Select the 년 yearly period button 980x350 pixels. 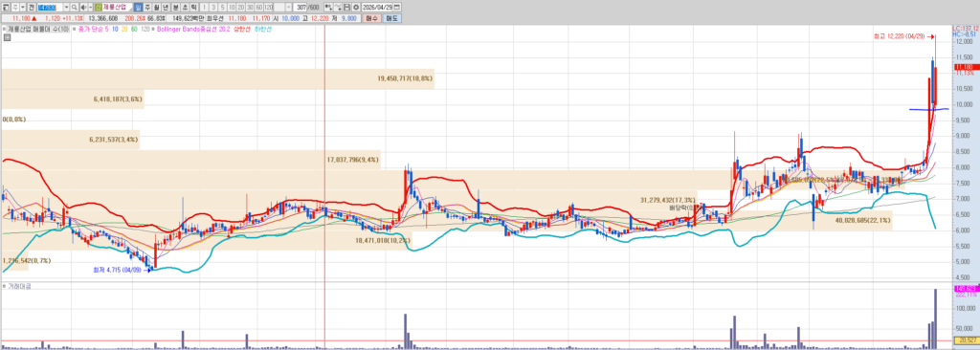point(165,7)
